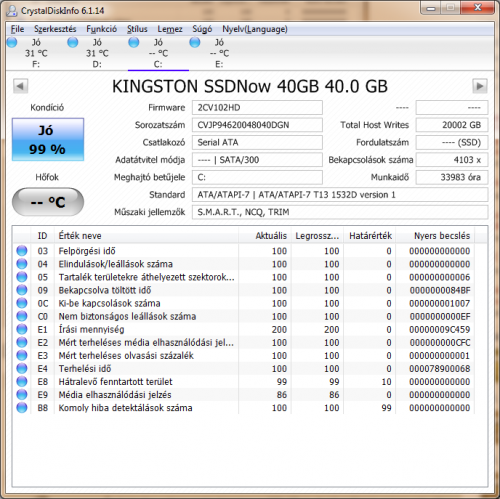500x499 pixels.
Task: Click the drive letter field C:
Action: coord(257,177)
